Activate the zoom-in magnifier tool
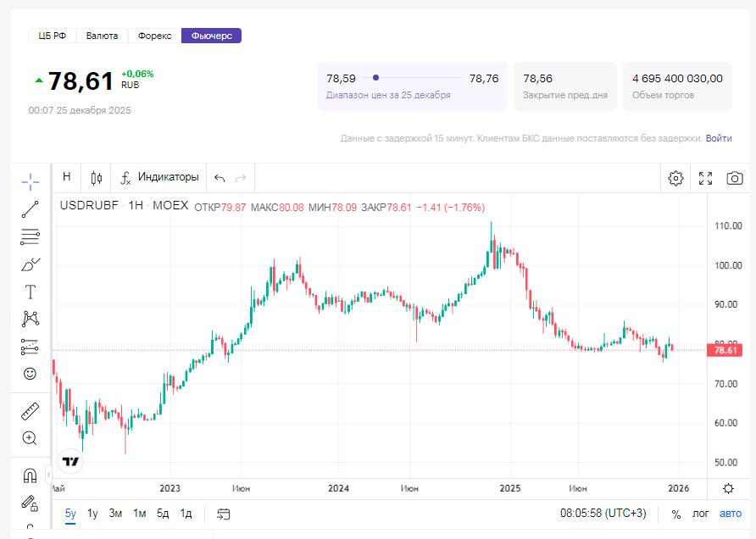Image resolution: width=756 pixels, height=539 pixels. (x=30, y=438)
